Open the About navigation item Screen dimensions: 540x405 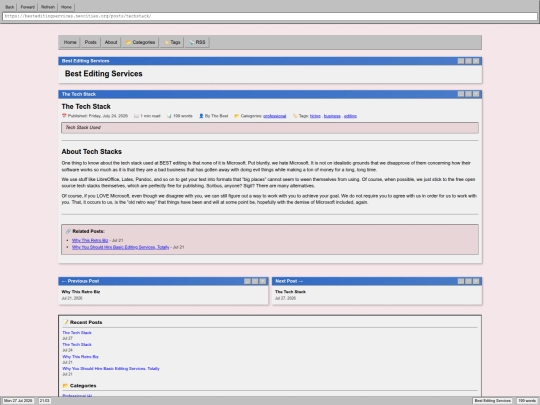111,42
